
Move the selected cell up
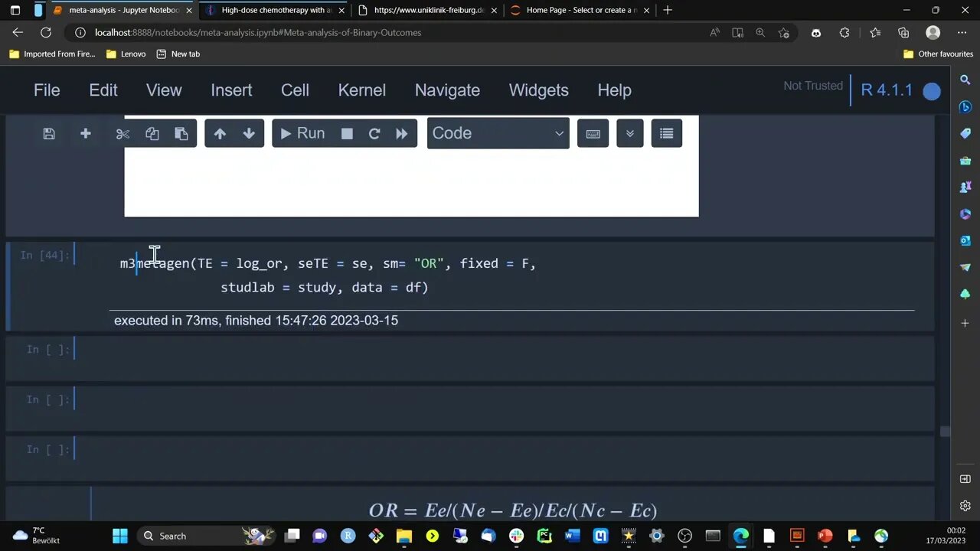tap(220, 133)
